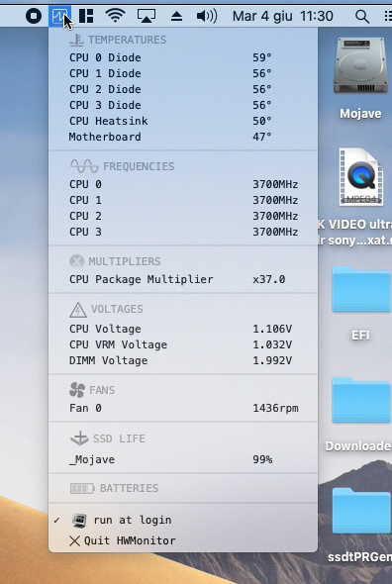The image size is (392, 584).
Task: Click the 1.106V voltage value
Action: click(x=272, y=329)
